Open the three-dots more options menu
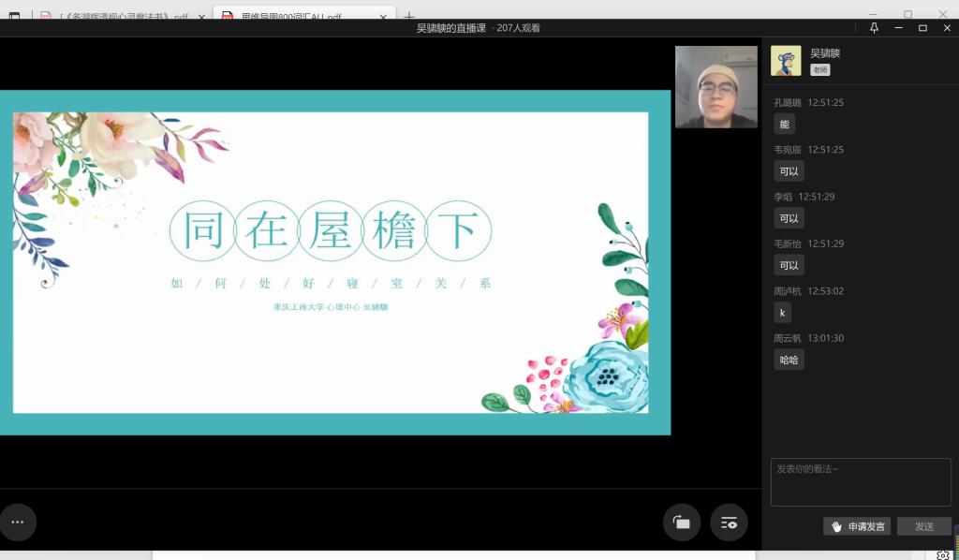The image size is (959, 560). point(17,522)
